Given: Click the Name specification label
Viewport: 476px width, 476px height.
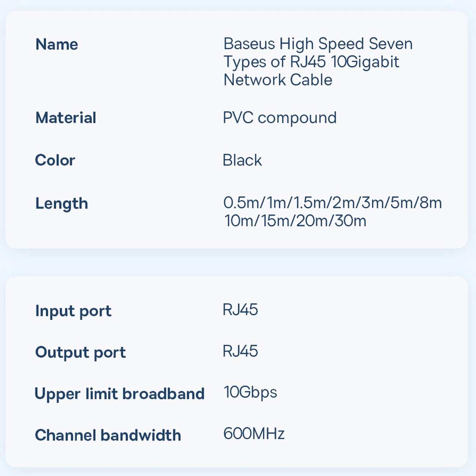Looking at the screenshot, I should coord(57,45).
